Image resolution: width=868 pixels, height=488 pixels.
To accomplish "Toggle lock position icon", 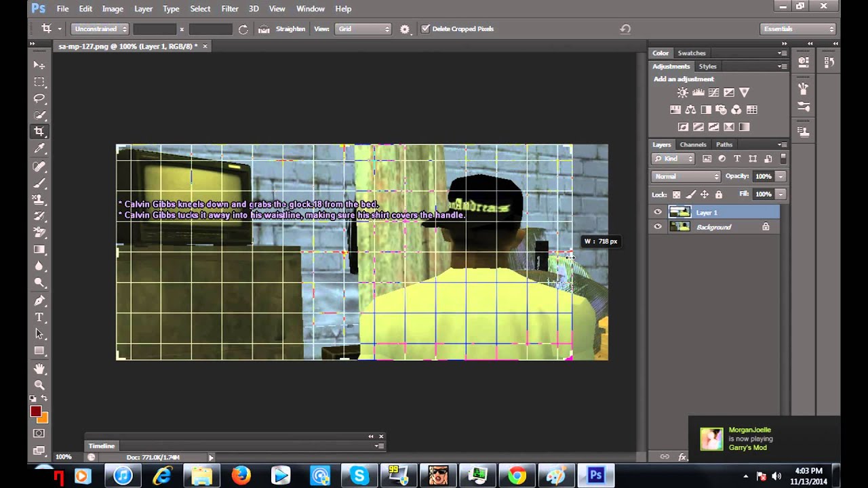I will click(705, 195).
